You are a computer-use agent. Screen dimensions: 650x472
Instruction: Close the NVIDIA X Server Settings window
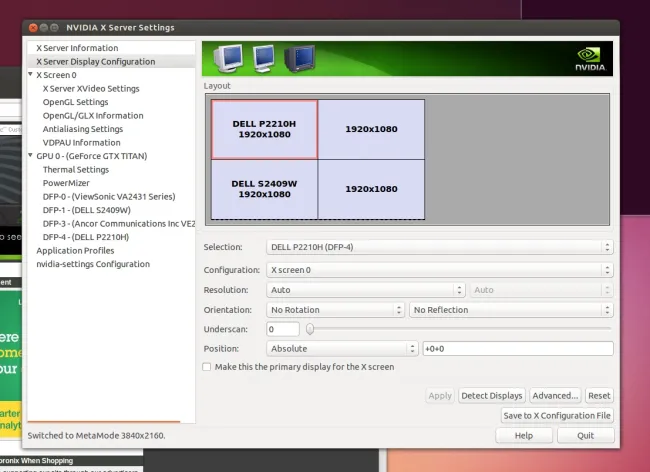33,28
